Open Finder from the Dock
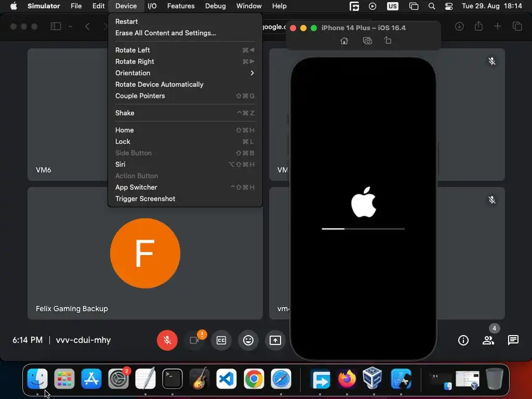The width and height of the screenshot is (532, 399). pyautogui.click(x=37, y=379)
